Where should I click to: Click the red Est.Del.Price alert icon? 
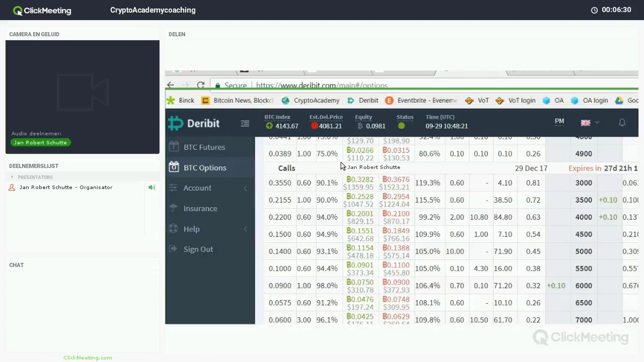(314, 126)
